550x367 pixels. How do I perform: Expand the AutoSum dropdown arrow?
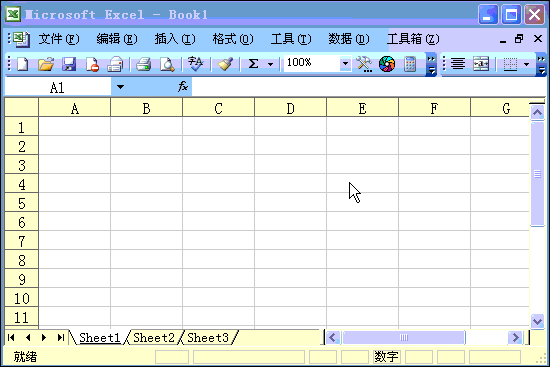coord(270,65)
